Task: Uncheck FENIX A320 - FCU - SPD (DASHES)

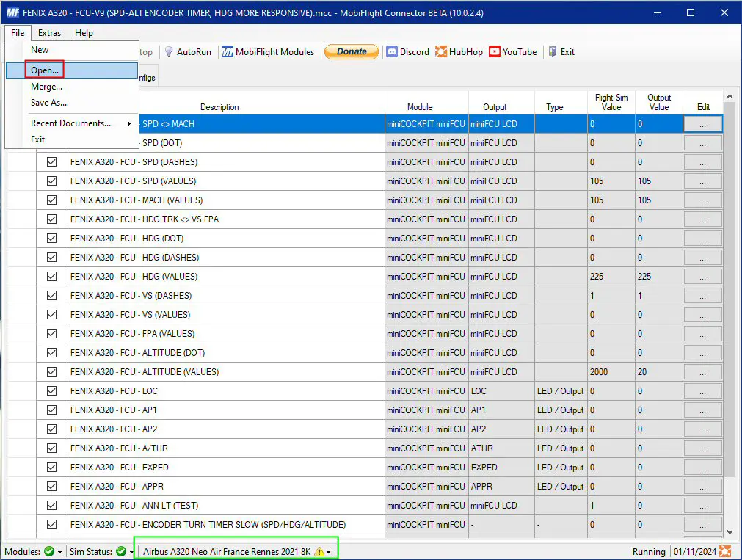Action: pos(51,162)
